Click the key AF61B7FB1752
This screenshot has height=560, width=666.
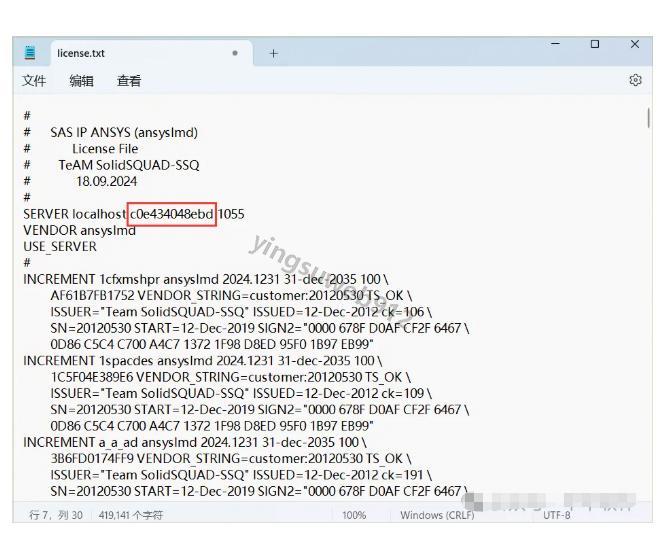coord(92,295)
